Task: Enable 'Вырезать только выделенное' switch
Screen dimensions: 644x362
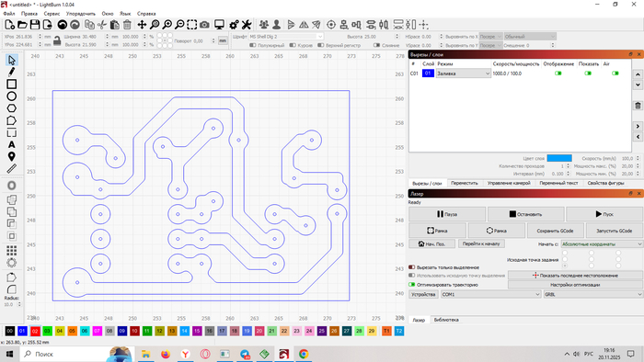Action: pyautogui.click(x=411, y=267)
